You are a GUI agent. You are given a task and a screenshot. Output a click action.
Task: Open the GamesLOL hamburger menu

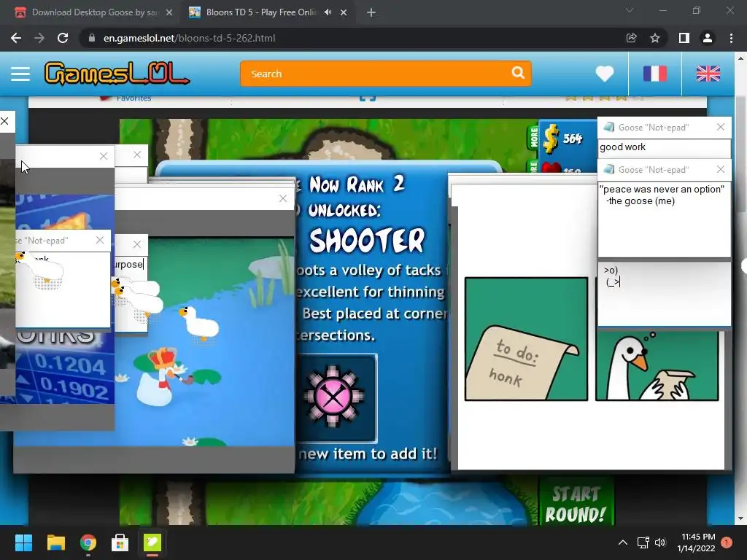point(20,74)
